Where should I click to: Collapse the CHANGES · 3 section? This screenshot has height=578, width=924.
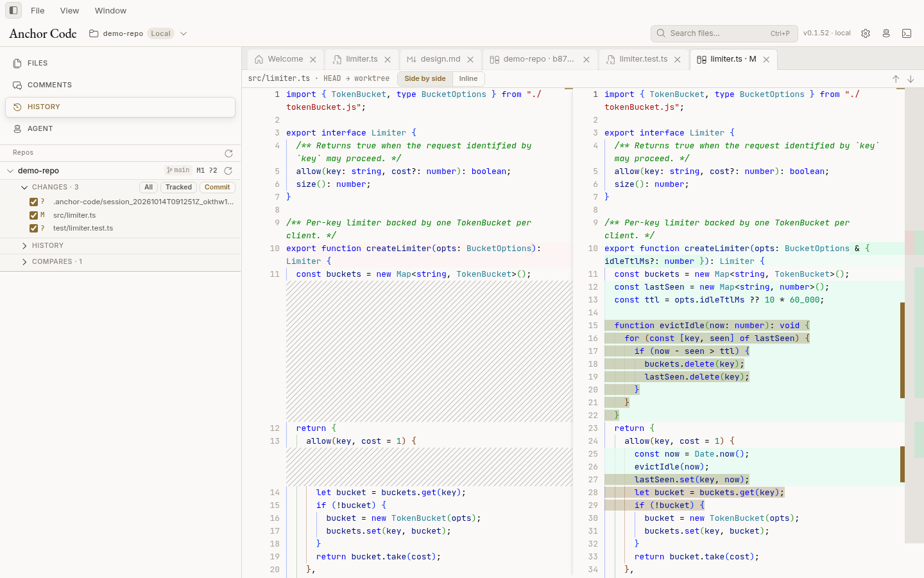click(x=24, y=188)
